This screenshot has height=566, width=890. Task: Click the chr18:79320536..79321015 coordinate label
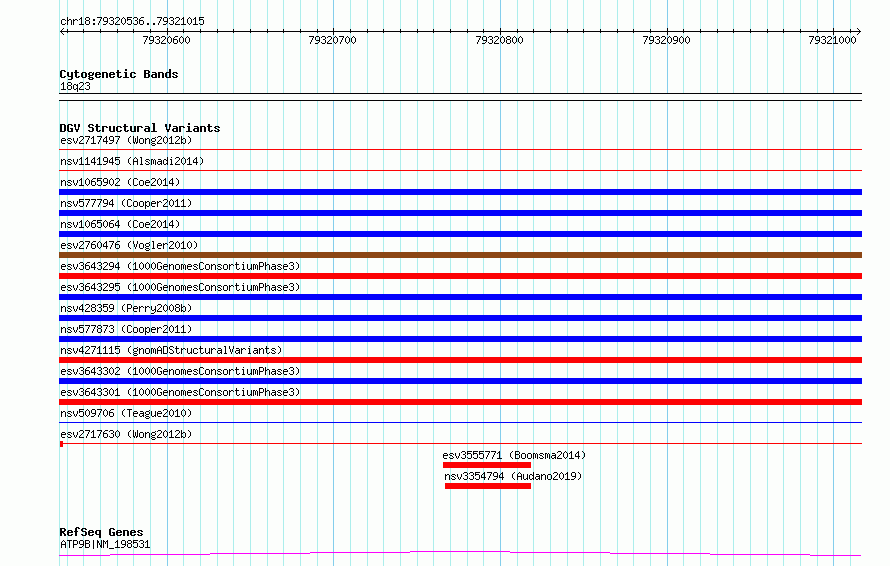132,22
